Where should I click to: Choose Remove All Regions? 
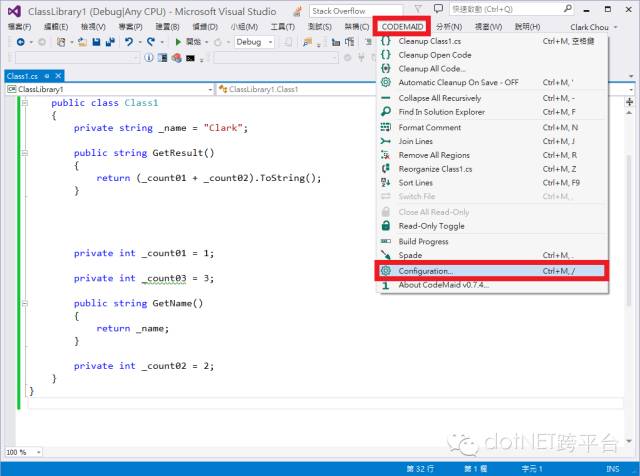pos(492,155)
